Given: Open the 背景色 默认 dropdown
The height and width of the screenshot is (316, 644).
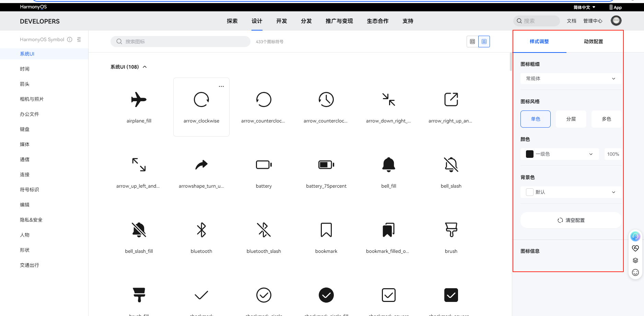Looking at the screenshot, I should 571,192.
